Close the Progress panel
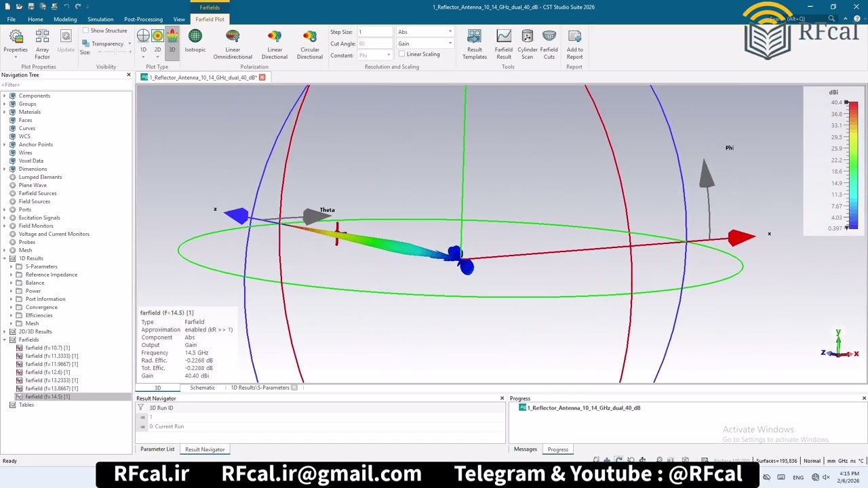 864,399
